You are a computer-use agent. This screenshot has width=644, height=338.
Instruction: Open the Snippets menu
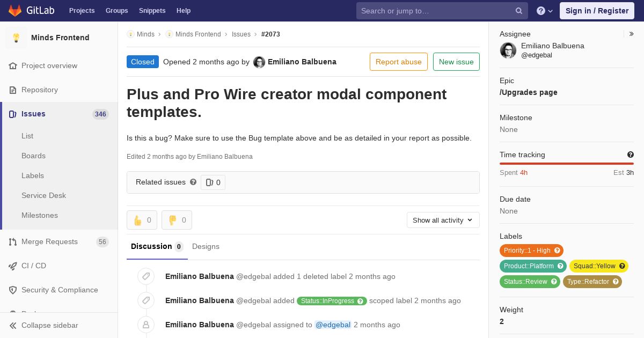point(152,11)
